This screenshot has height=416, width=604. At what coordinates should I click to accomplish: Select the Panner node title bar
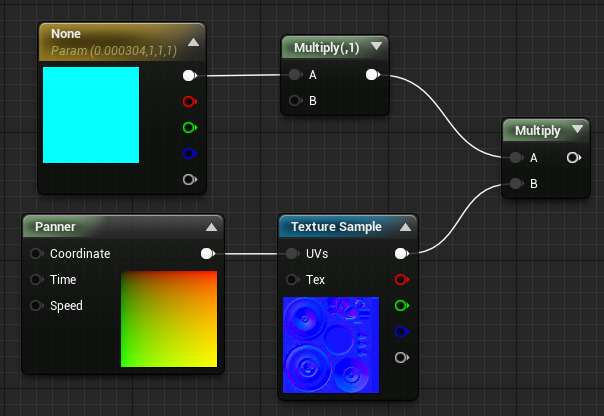tap(100, 227)
